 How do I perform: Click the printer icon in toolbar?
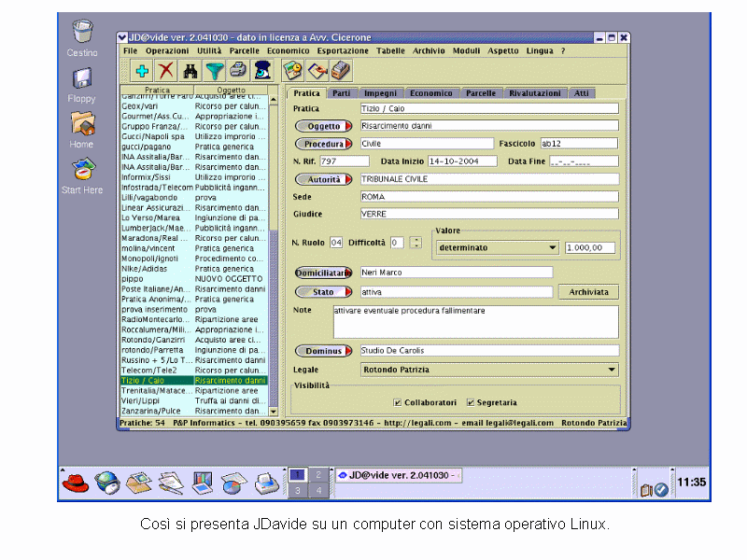click(x=238, y=72)
